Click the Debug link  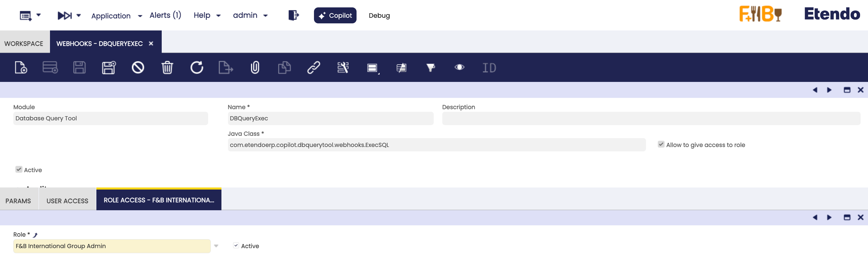(x=379, y=15)
